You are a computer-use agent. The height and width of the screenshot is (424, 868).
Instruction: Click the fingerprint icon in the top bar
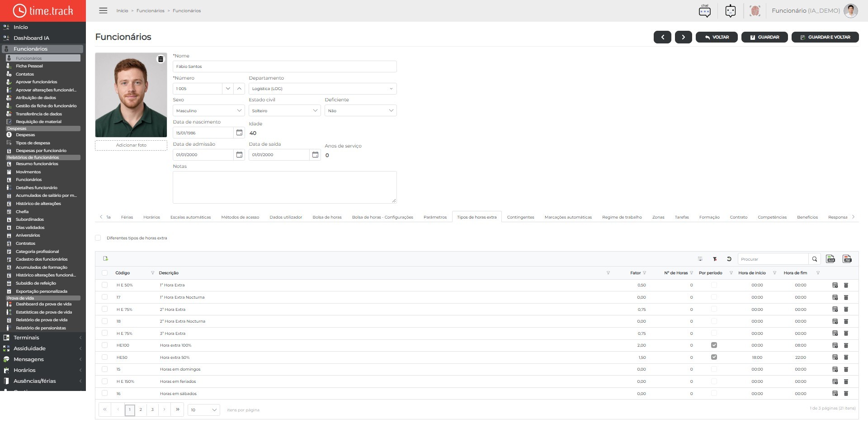click(755, 11)
